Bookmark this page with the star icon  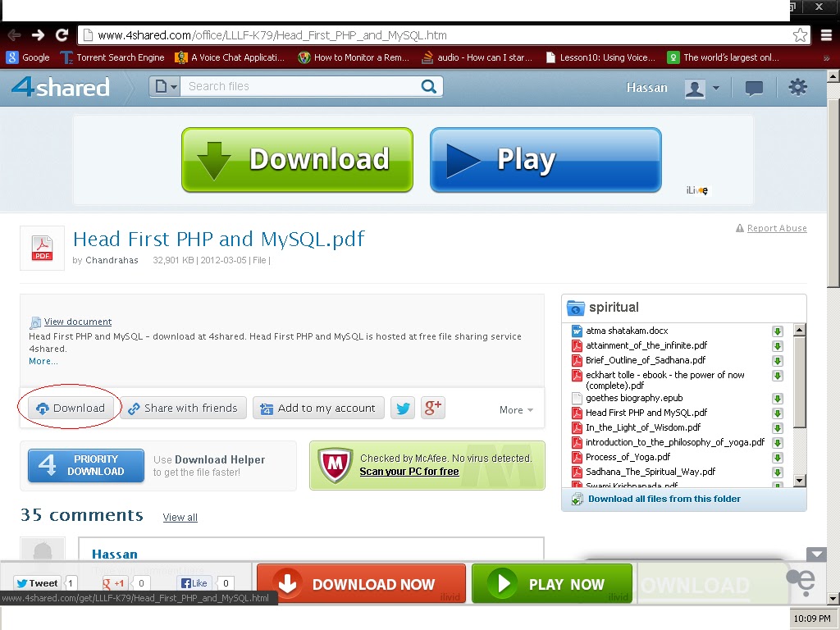click(x=800, y=35)
